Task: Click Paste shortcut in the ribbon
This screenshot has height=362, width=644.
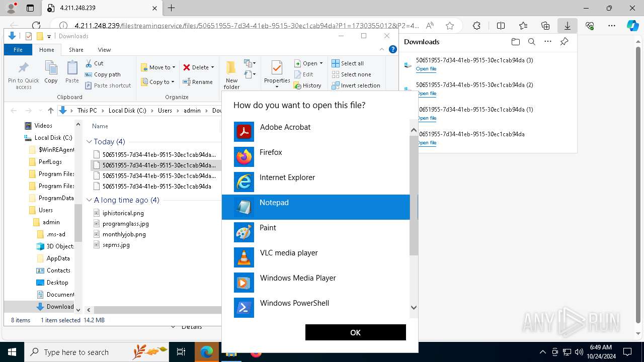Action: tap(108, 85)
